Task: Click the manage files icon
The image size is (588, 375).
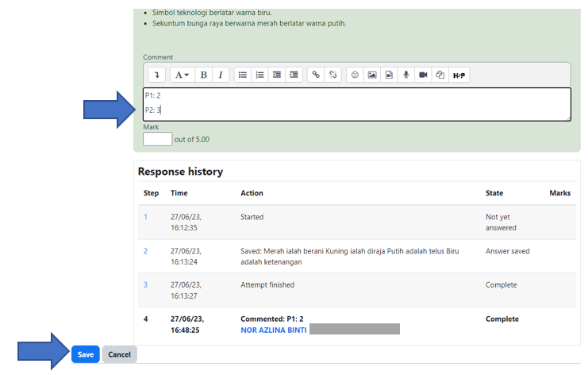Action: [440, 75]
